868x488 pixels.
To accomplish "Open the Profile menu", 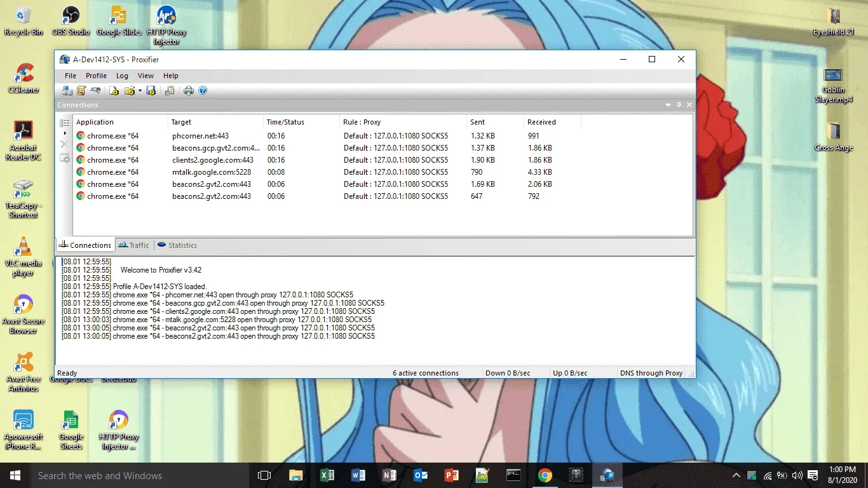I will coord(97,76).
